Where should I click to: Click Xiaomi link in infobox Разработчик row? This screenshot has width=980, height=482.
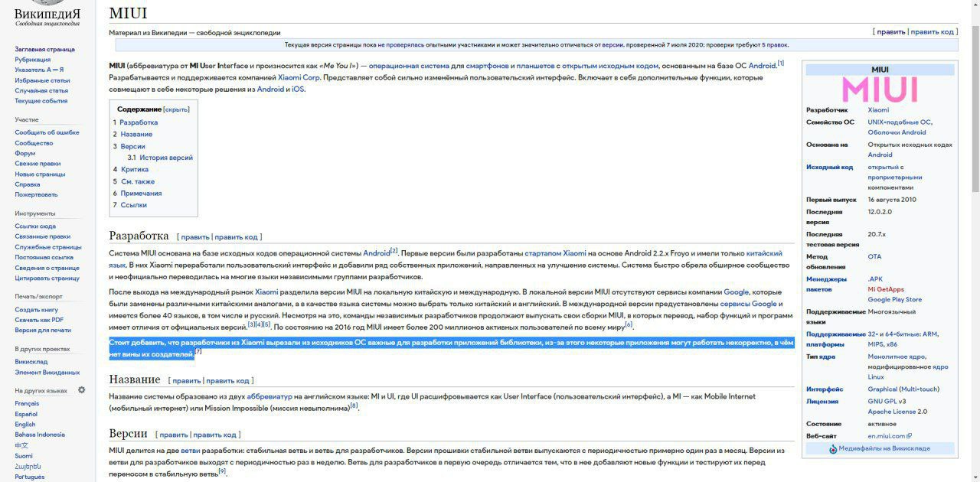pos(878,110)
